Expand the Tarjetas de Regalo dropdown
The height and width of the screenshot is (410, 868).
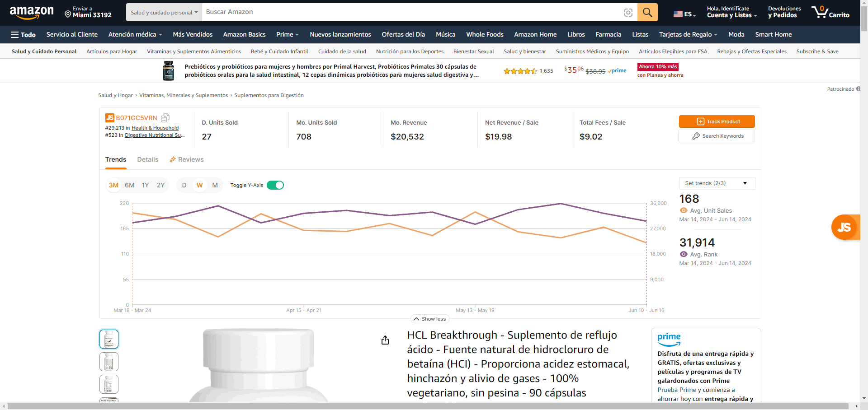pyautogui.click(x=688, y=35)
